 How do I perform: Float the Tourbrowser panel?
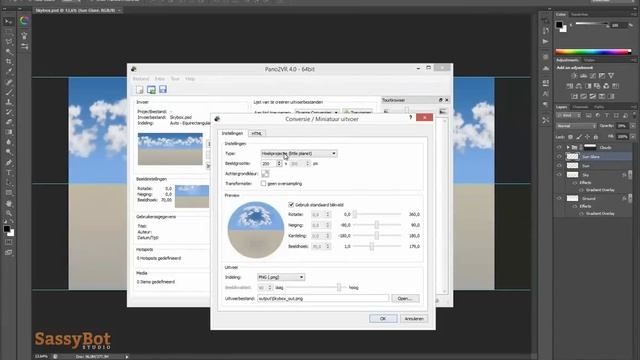440,100
